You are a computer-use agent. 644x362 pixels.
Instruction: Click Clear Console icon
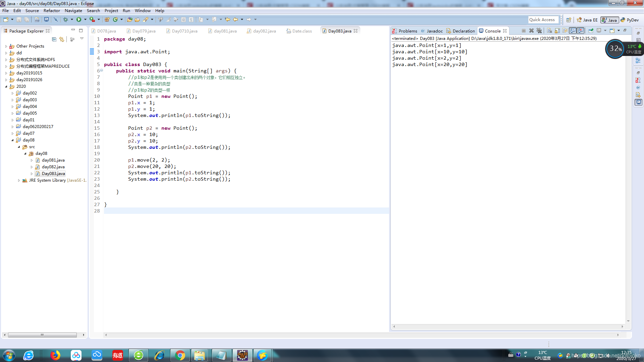click(x=549, y=31)
